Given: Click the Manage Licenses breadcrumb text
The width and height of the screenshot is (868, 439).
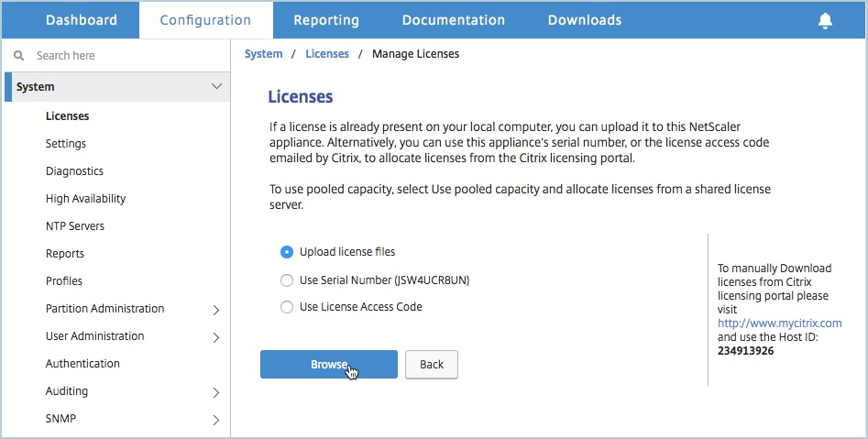Looking at the screenshot, I should pyautogui.click(x=416, y=54).
